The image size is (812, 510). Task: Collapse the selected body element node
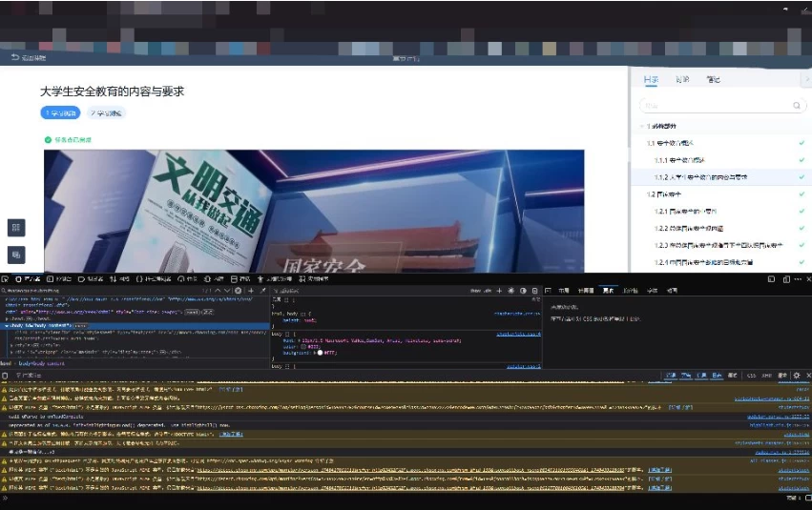point(7,326)
